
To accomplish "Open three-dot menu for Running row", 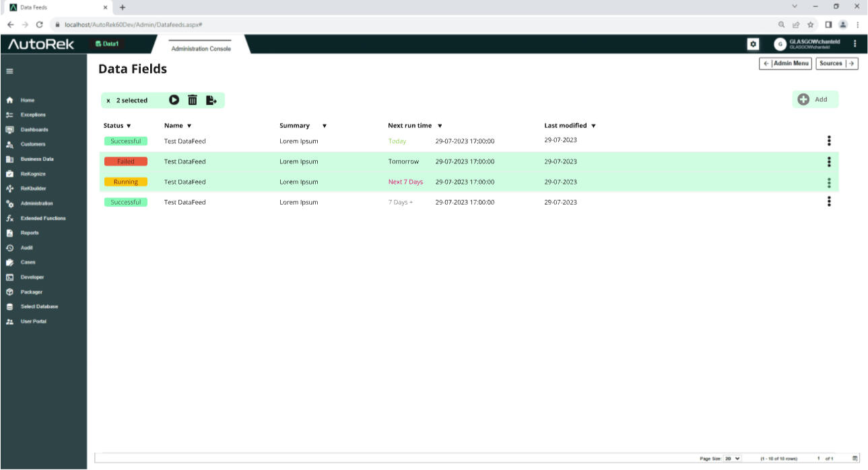I will pos(829,182).
